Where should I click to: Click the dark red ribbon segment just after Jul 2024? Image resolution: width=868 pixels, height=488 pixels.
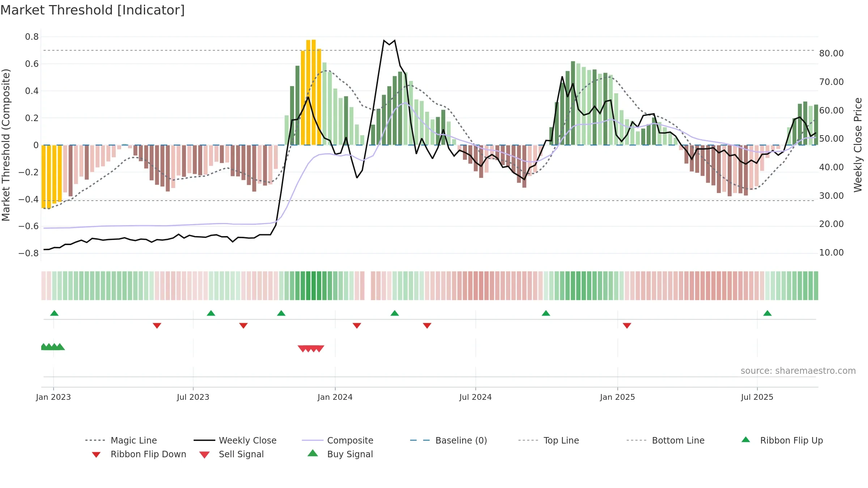481,286
